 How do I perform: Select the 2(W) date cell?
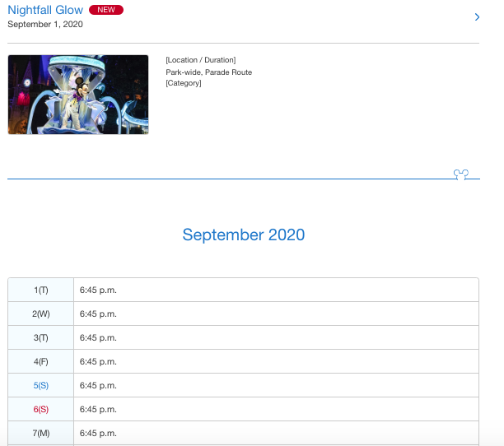coord(41,314)
